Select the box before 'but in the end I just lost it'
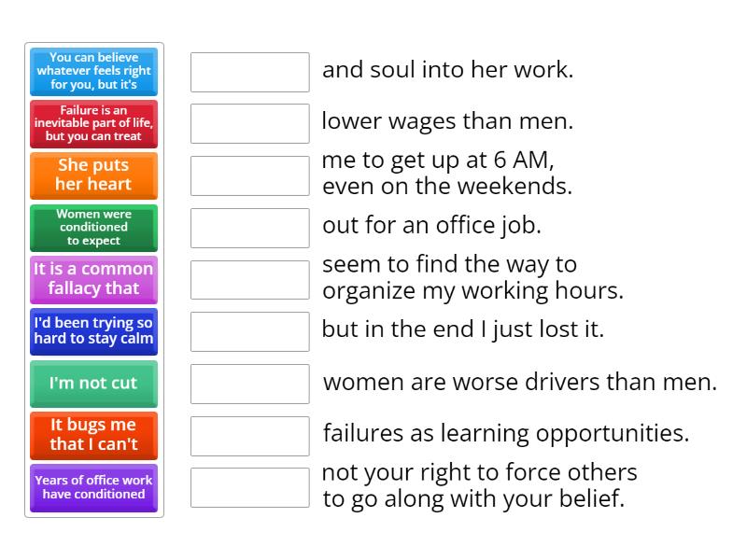This screenshot has width=747, height=560. click(249, 331)
